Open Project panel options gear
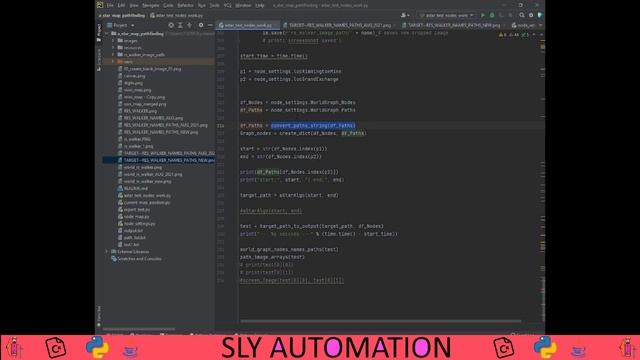The width and height of the screenshot is (640, 360). pyautogui.click(x=201, y=25)
